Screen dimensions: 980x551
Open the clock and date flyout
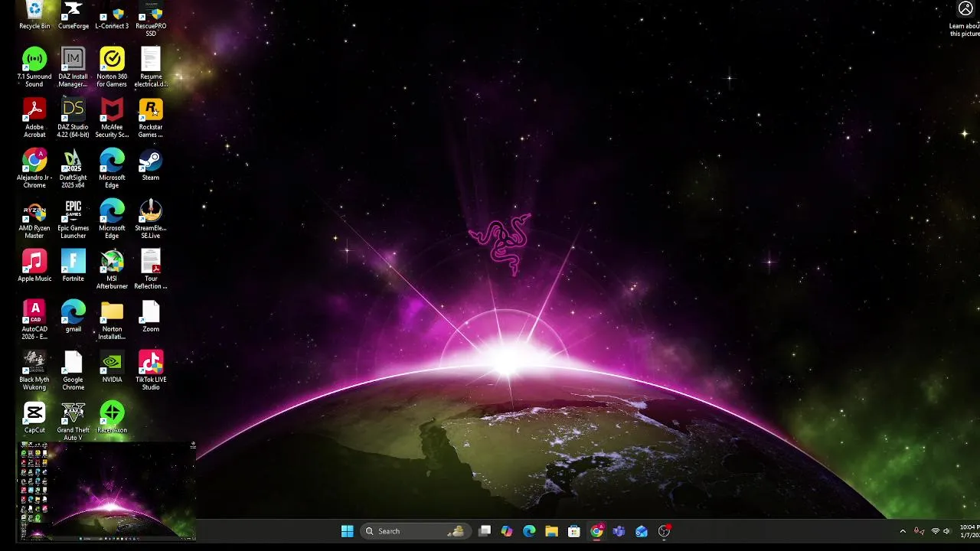coord(969,531)
